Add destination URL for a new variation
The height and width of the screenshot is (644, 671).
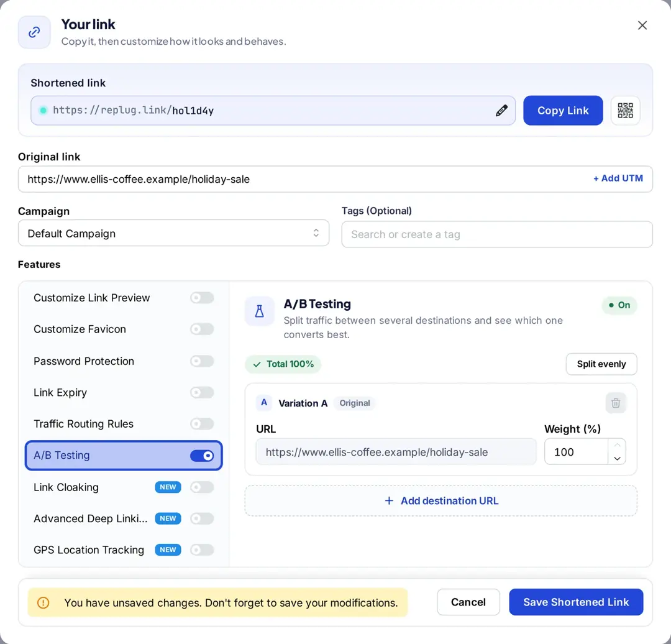click(440, 500)
